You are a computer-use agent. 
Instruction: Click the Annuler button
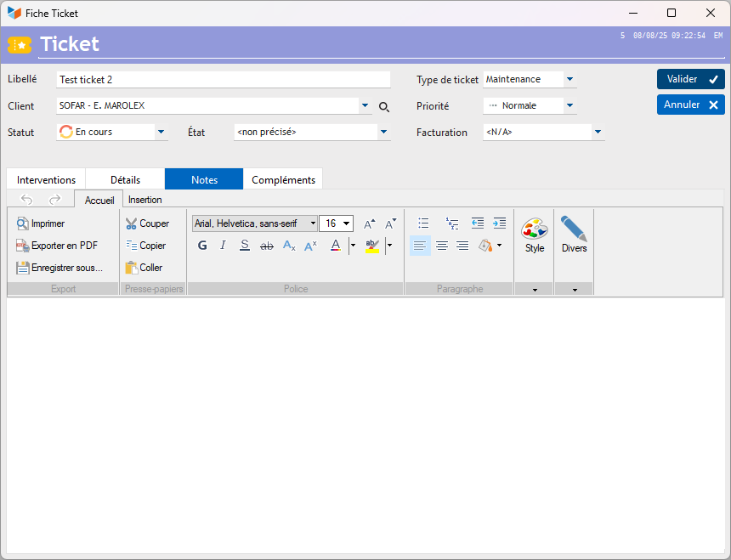pyautogui.click(x=691, y=105)
